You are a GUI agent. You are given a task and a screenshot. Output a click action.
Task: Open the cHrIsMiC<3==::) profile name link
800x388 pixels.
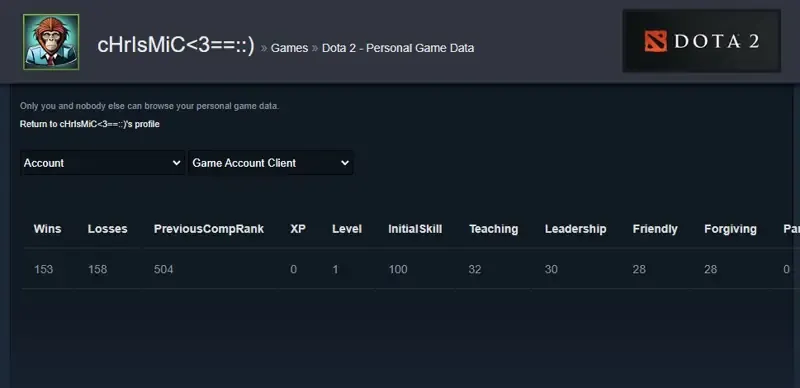point(176,46)
